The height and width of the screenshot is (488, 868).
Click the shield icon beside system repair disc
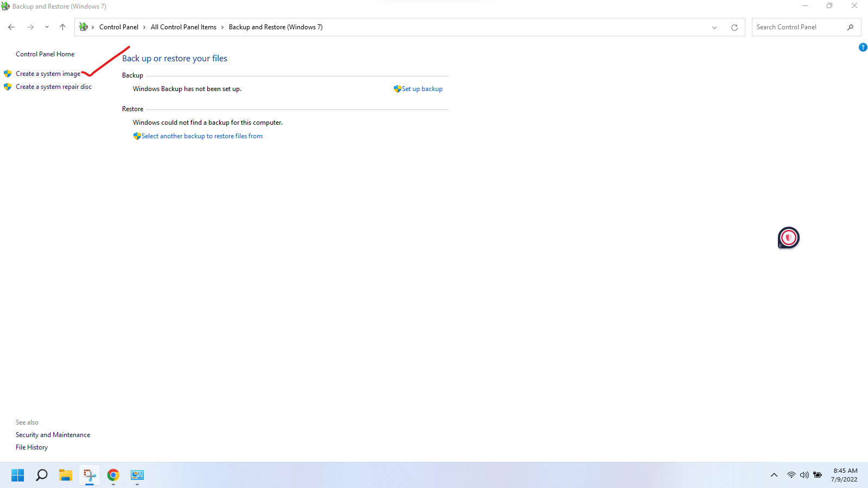pyautogui.click(x=8, y=87)
